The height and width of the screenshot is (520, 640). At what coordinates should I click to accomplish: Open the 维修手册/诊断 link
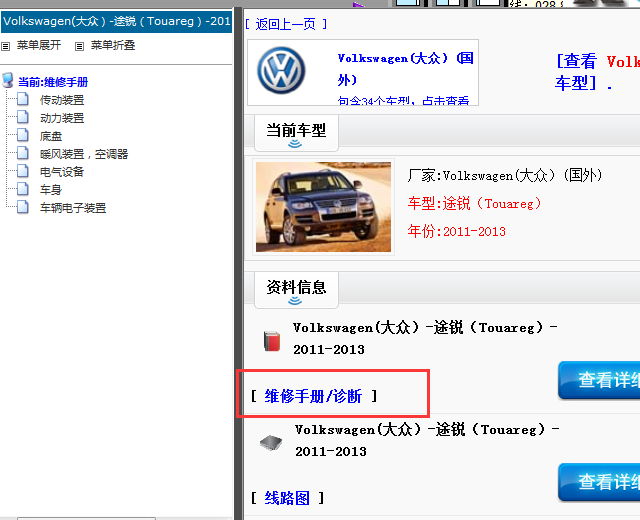click(313, 396)
